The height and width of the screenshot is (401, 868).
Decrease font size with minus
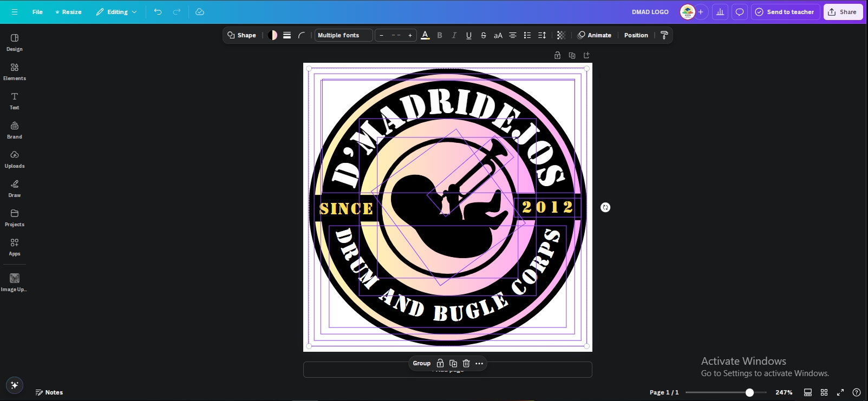pyautogui.click(x=381, y=35)
